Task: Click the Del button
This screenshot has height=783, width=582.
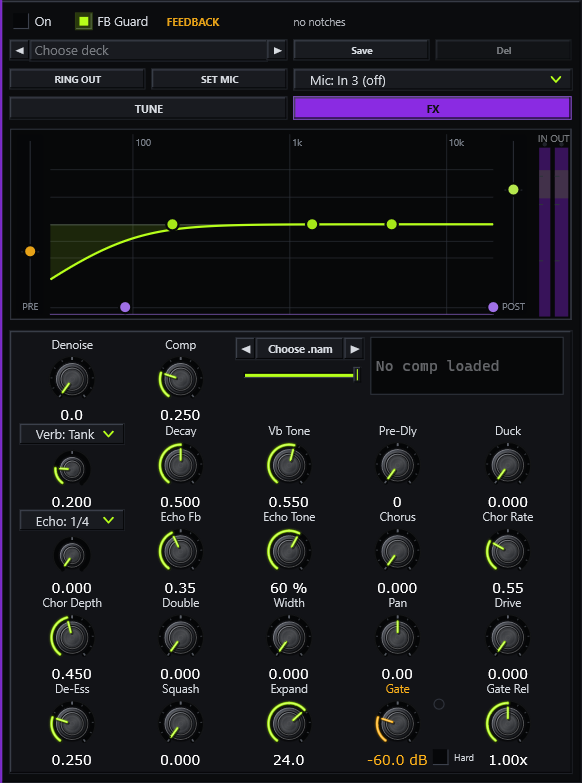Action: pos(504,50)
